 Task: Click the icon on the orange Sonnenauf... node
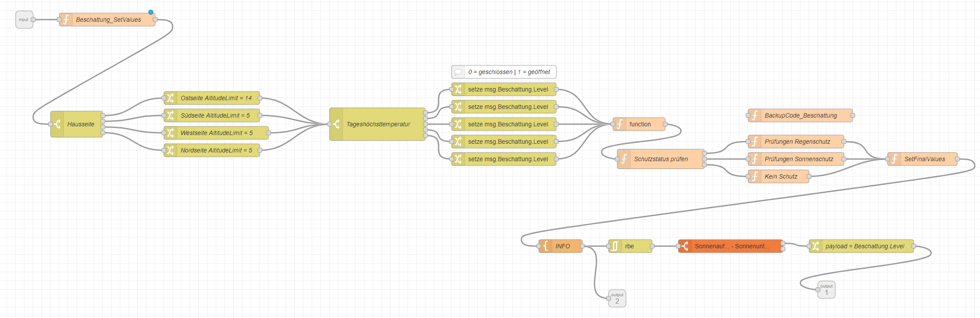(x=685, y=246)
